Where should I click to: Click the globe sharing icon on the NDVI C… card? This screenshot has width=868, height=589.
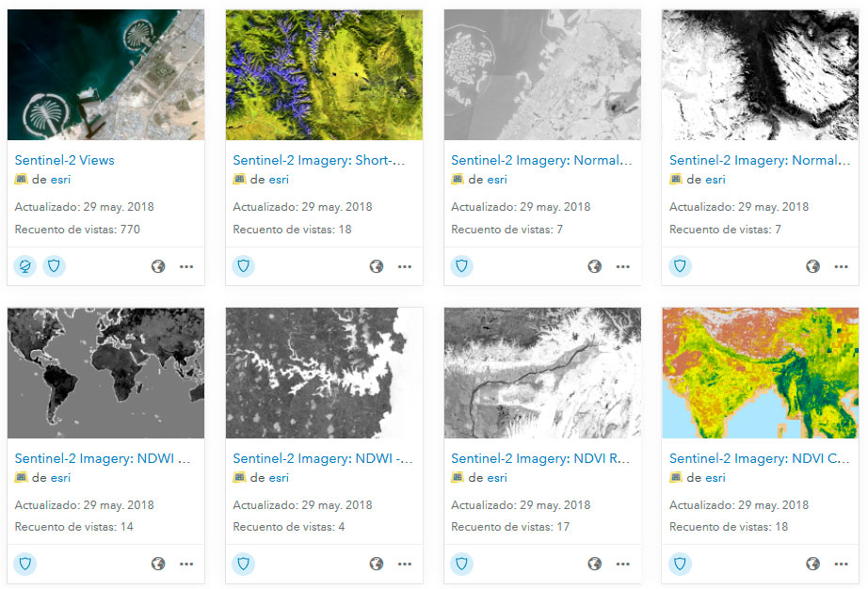[x=812, y=565]
